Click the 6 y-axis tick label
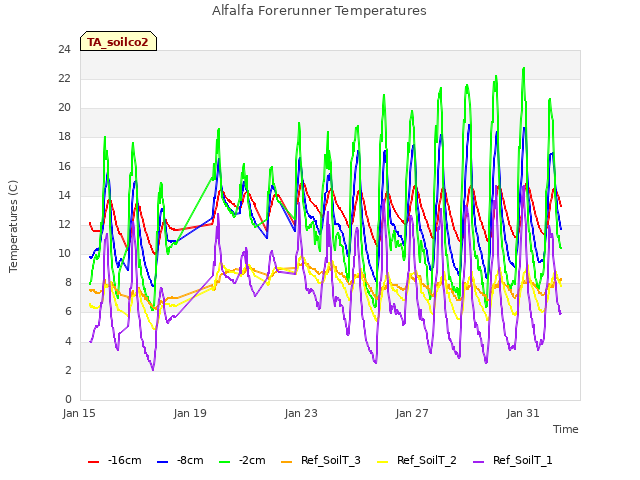The height and width of the screenshot is (480, 640). 68,311
